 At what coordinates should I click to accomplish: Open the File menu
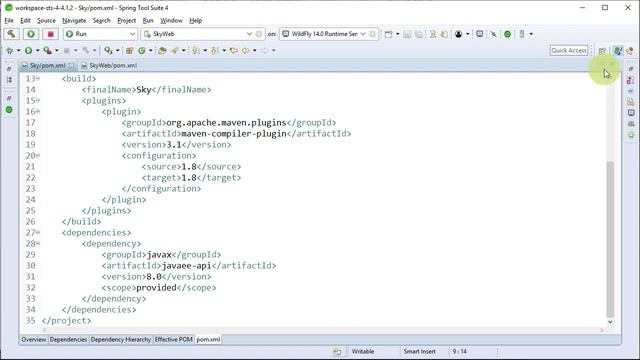pyautogui.click(x=9, y=20)
